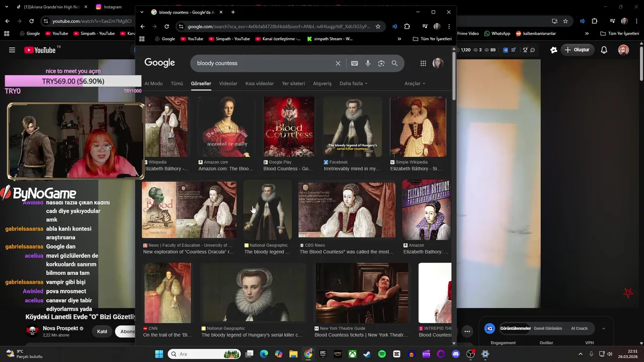Image resolution: width=644 pixels, height=362 pixels.
Task: Open Chrome menu in Google window
Action: [x=448, y=27]
